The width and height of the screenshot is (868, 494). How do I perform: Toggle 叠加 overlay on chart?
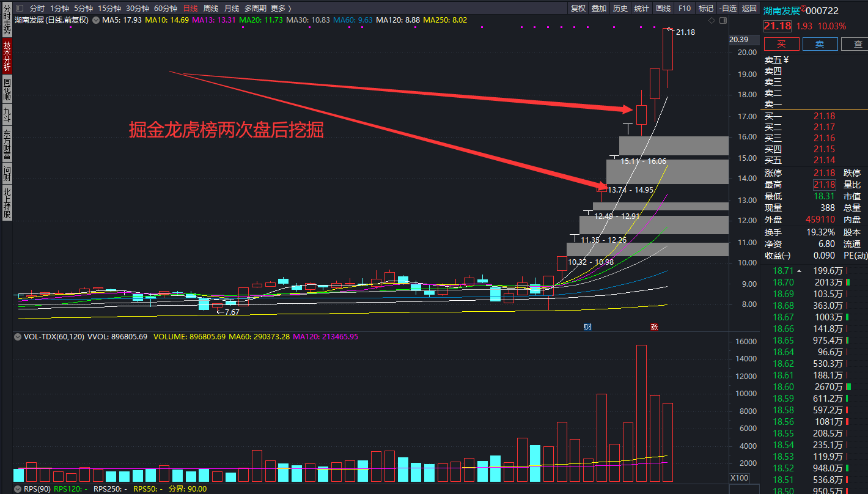(x=599, y=9)
